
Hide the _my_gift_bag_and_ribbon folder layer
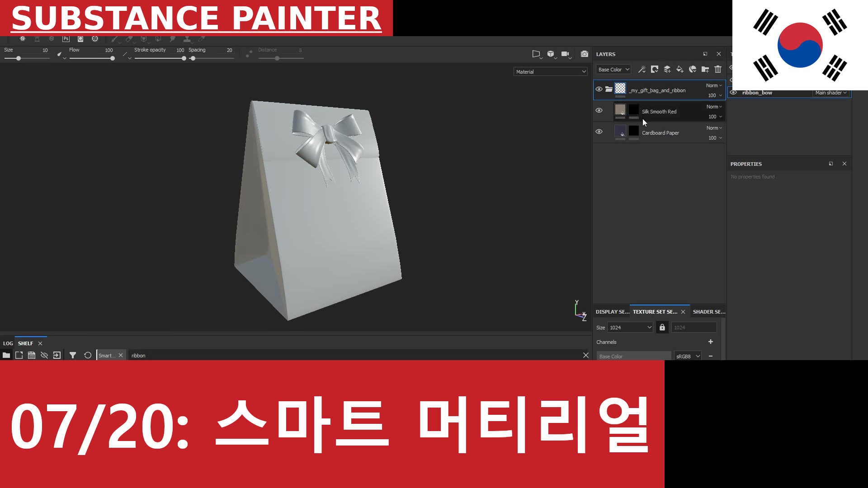pyautogui.click(x=599, y=89)
